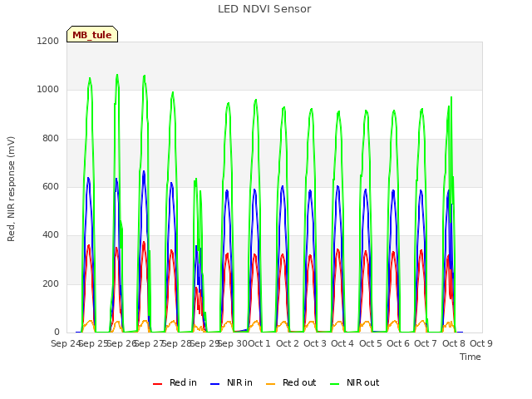This screenshot has height=399, width=532.
Task: Click the red Red in legend swatch
Action: click(157, 384)
